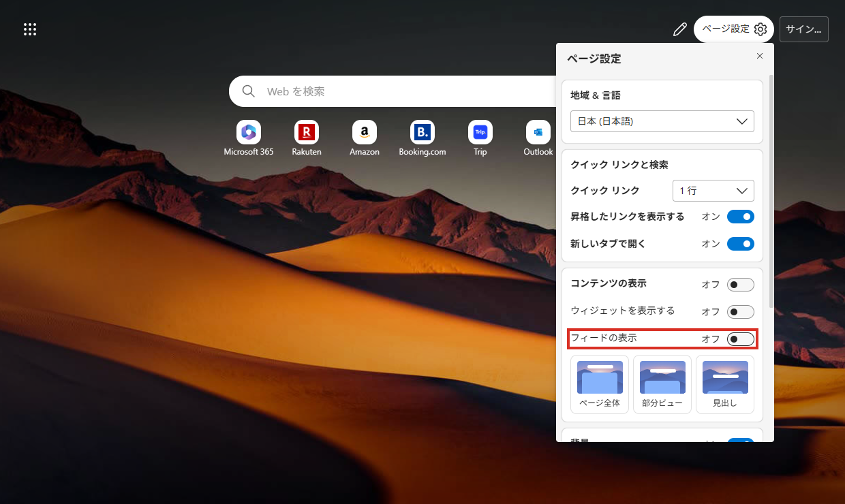Image resolution: width=845 pixels, height=504 pixels.
Task: Expand the クイック リンク 1 行 dropdown
Action: 713,191
